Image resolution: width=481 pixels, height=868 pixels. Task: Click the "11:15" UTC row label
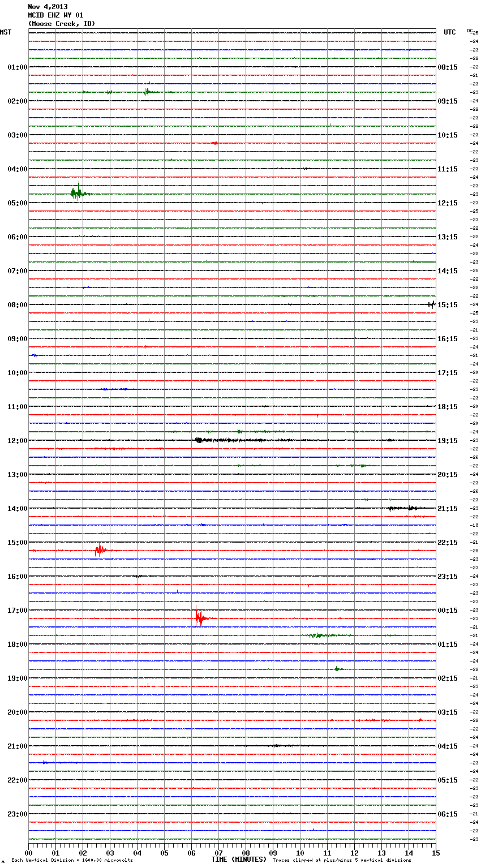point(448,169)
